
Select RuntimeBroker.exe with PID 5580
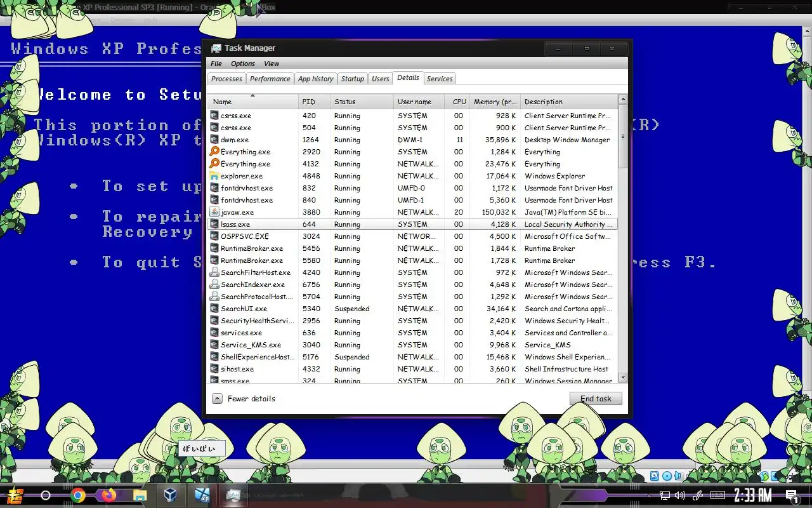[x=412, y=260]
